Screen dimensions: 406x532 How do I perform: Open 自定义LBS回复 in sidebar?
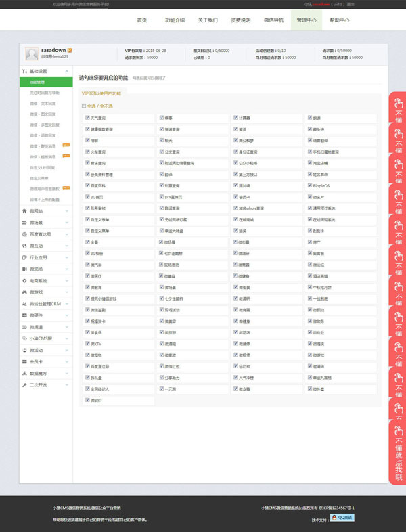[43, 168]
